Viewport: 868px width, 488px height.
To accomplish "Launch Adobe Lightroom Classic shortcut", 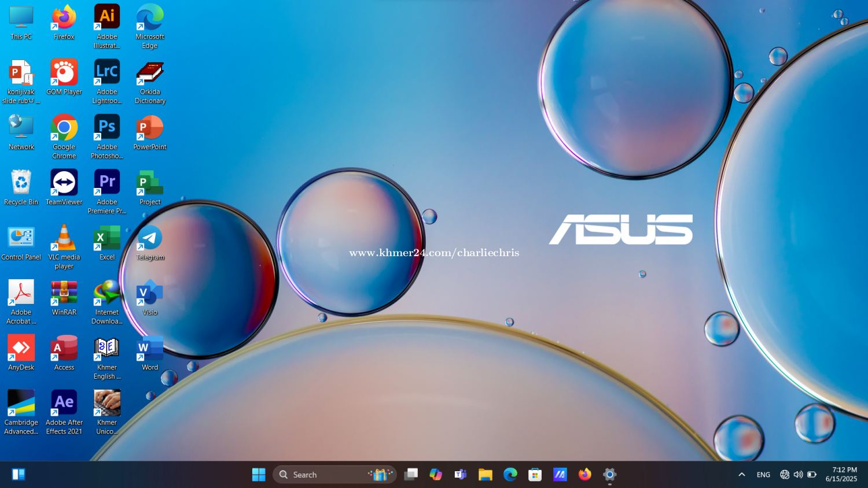I will click(x=107, y=82).
